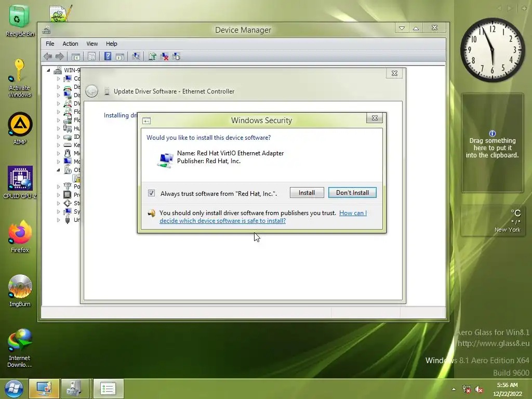Close the Windows Security dialog

(x=375, y=118)
